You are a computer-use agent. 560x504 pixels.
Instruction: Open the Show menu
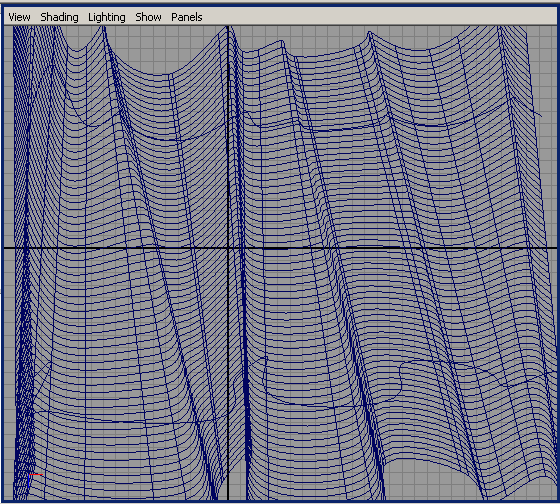[x=148, y=17]
